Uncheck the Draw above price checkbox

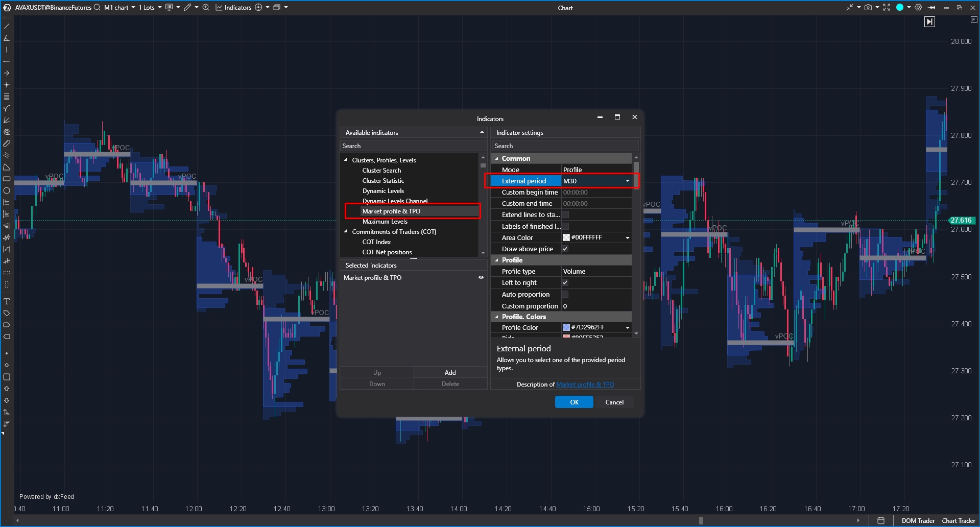(x=565, y=249)
